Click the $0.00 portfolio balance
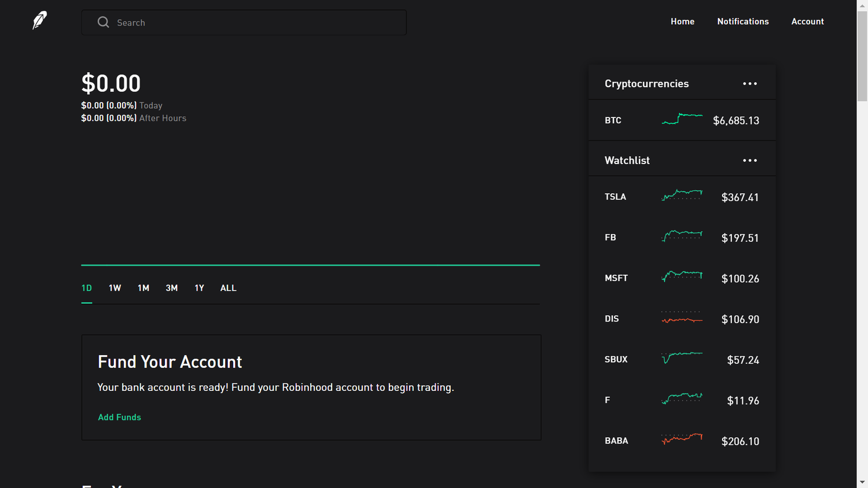The height and width of the screenshot is (488, 868). tap(111, 83)
